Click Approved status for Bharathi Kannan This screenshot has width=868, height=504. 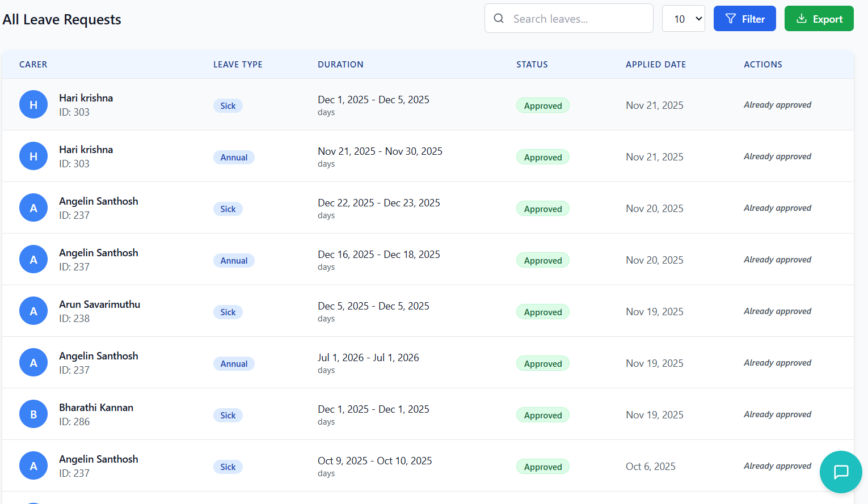542,416
